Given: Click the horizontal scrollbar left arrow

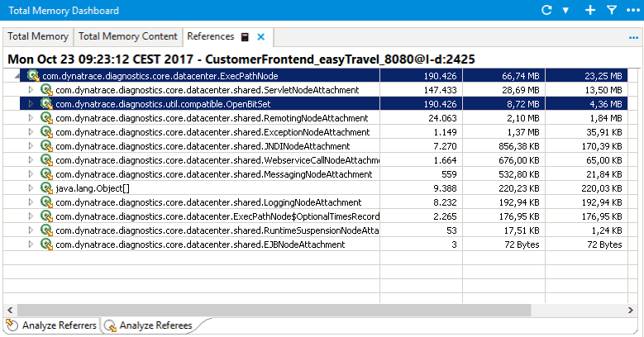Looking at the screenshot, I should pos(10,310).
